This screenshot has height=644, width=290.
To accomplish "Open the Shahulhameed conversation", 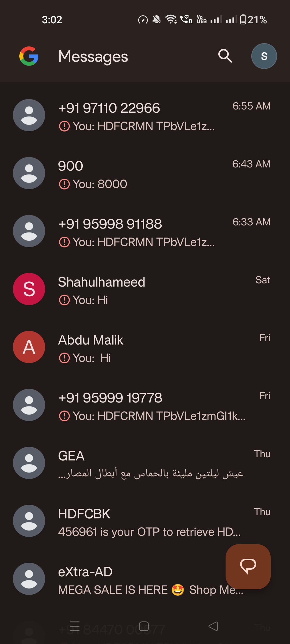I will click(150, 289).
